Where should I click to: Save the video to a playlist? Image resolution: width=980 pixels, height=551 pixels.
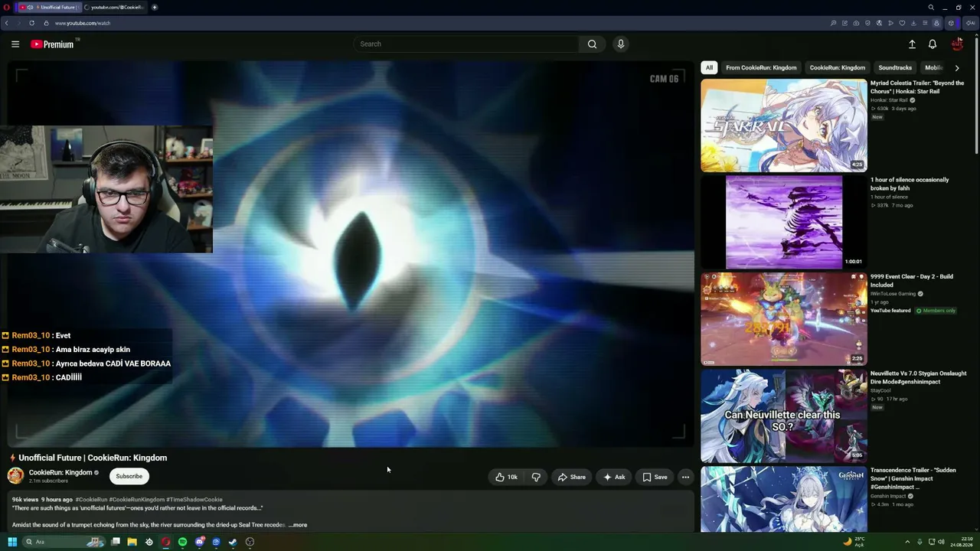pyautogui.click(x=655, y=477)
